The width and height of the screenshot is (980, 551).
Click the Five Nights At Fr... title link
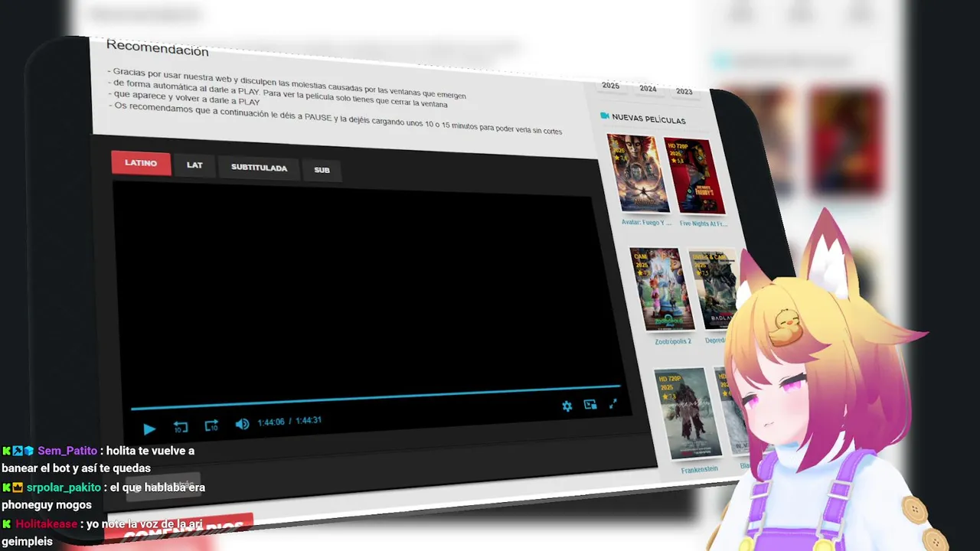click(x=703, y=223)
